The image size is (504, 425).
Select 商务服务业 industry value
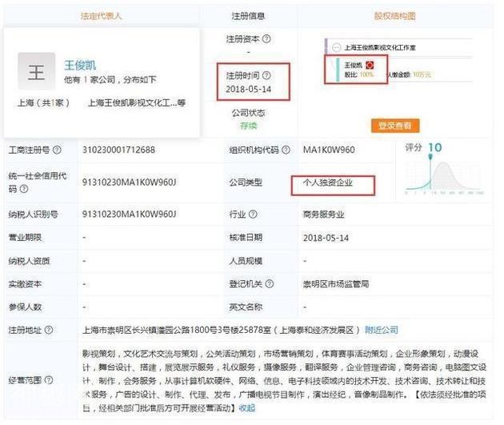click(323, 215)
